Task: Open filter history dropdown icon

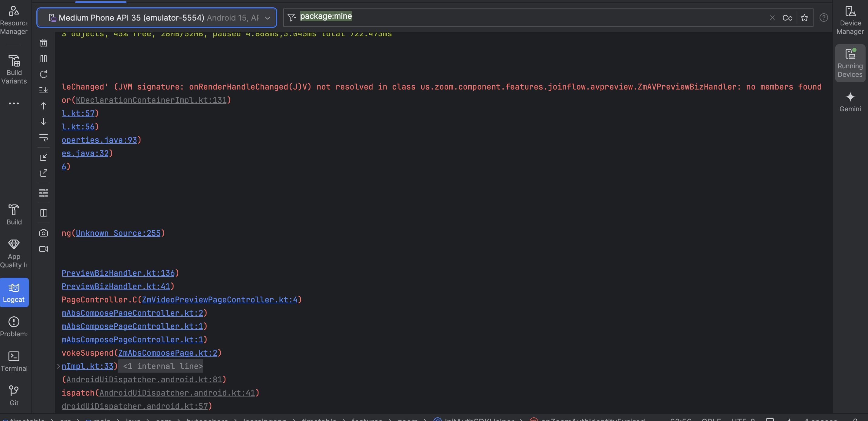Action: click(292, 17)
